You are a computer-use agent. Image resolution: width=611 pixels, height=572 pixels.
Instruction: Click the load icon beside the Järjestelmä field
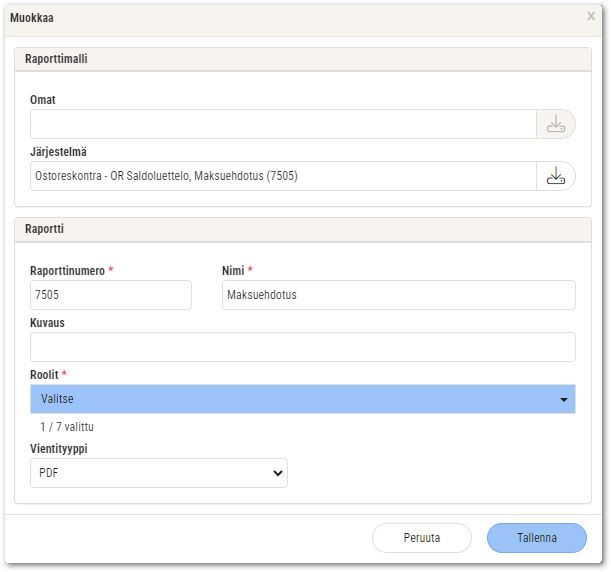556,176
